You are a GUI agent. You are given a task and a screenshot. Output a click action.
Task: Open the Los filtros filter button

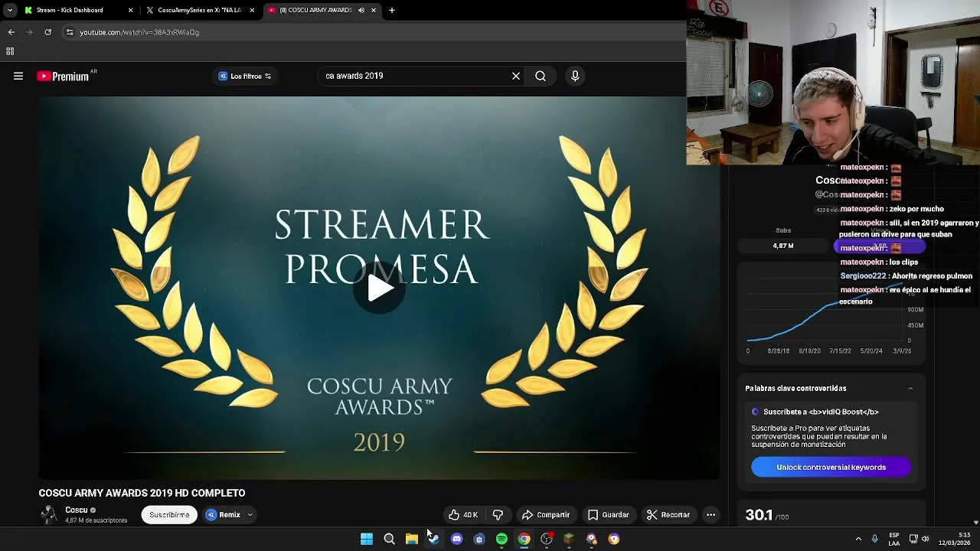point(245,76)
